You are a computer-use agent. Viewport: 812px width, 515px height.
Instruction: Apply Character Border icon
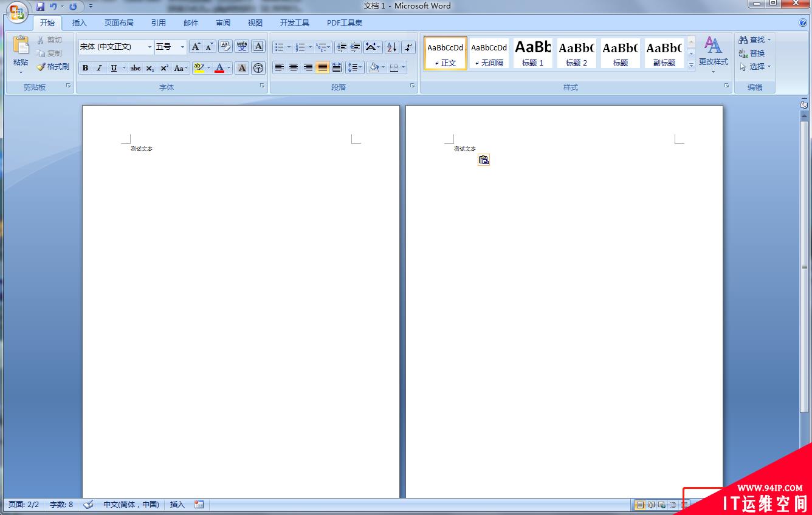click(x=258, y=47)
